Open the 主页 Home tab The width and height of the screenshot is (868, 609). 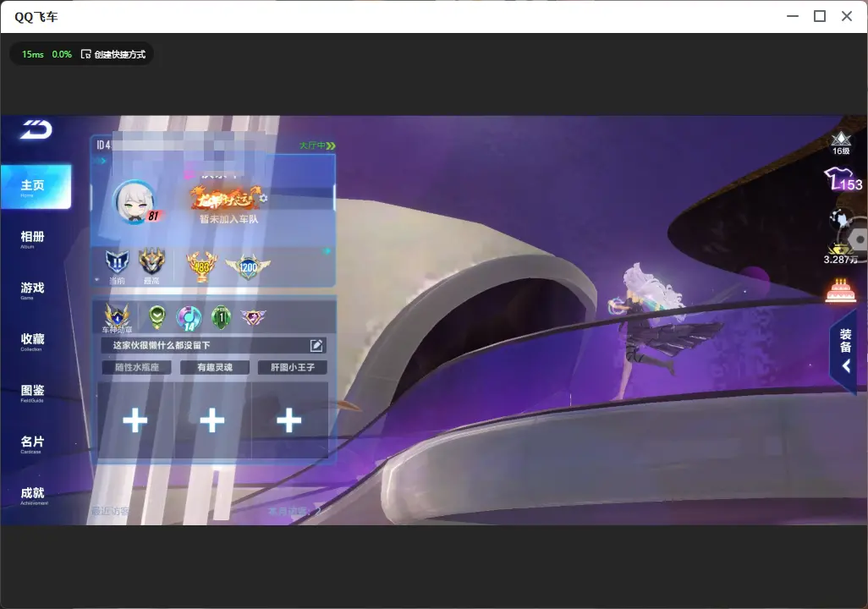click(x=36, y=187)
